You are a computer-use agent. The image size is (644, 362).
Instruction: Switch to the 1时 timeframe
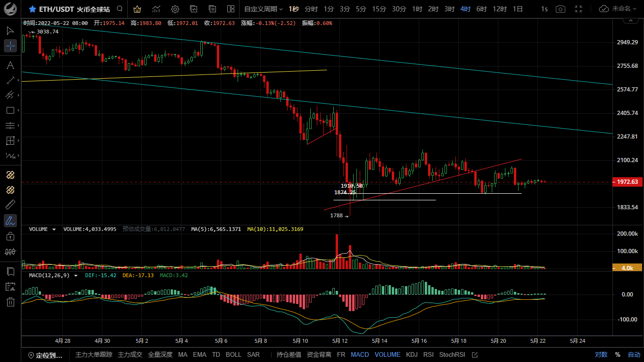(417, 9)
